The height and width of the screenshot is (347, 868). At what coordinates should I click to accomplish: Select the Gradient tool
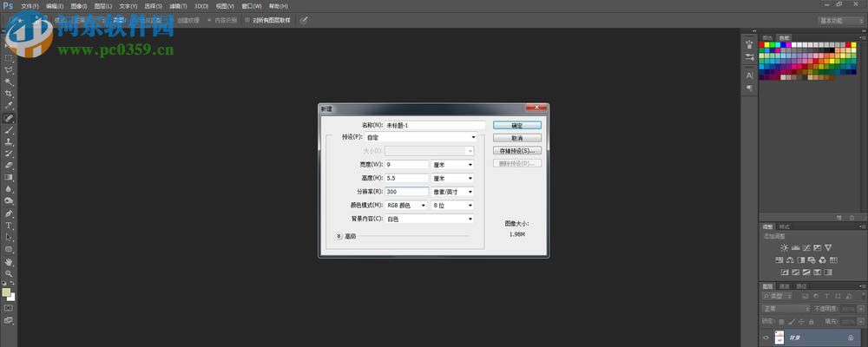click(9, 177)
